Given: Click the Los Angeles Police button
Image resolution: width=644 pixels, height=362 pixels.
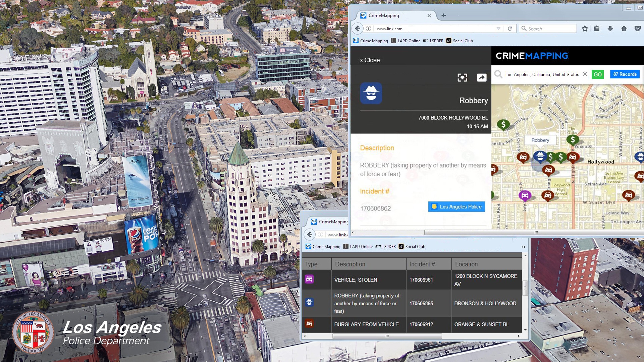Looking at the screenshot, I should [457, 207].
